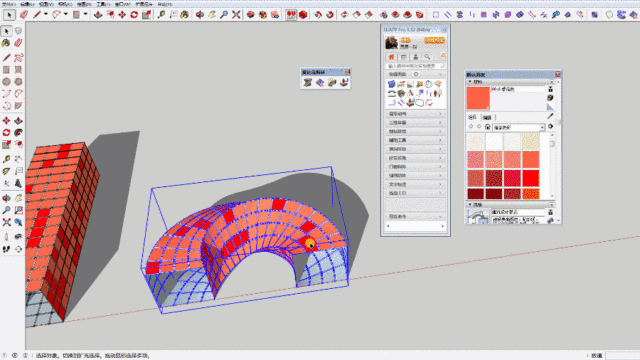The image size is (640, 360).
Task: Click the materials home (In Model) icon
Action: pyautogui.click(x=487, y=127)
